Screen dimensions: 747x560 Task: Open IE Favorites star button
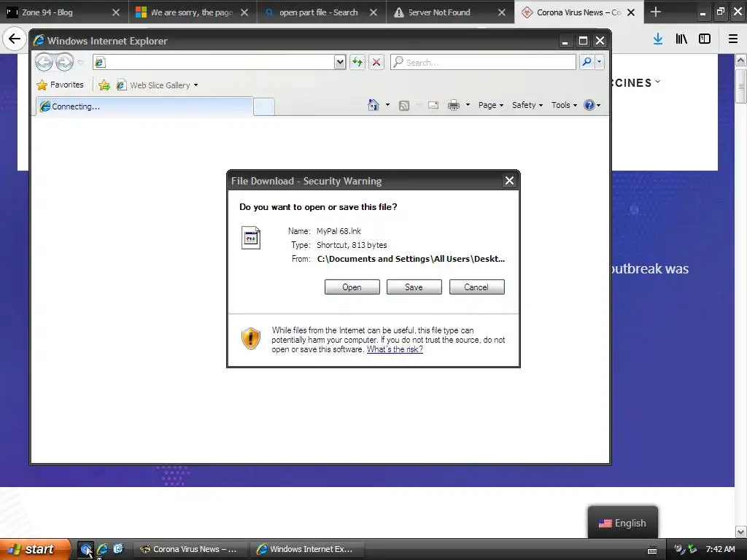tap(61, 85)
